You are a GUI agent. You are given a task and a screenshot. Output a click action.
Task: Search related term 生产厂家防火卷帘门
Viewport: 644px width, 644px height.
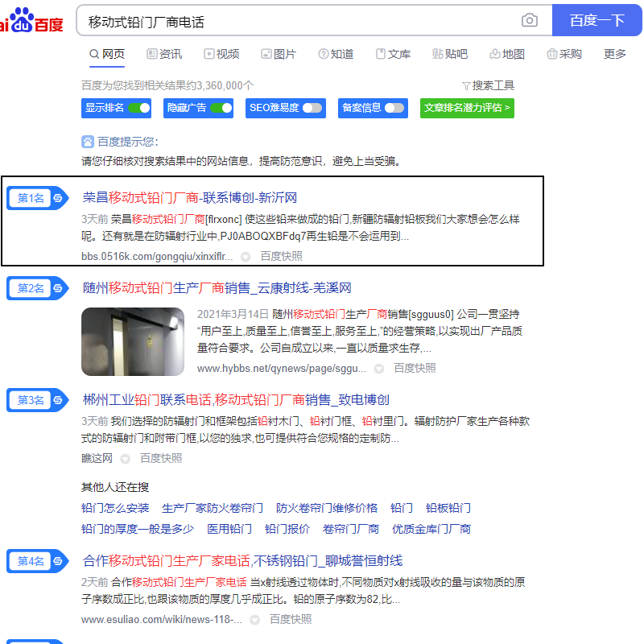click(213, 508)
